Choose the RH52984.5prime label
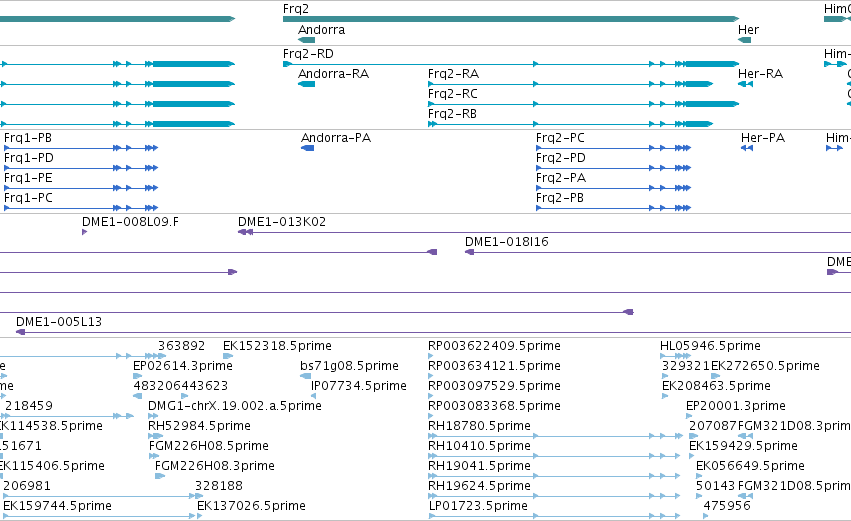Image resolution: width=851 pixels, height=521 pixels. 199,426
